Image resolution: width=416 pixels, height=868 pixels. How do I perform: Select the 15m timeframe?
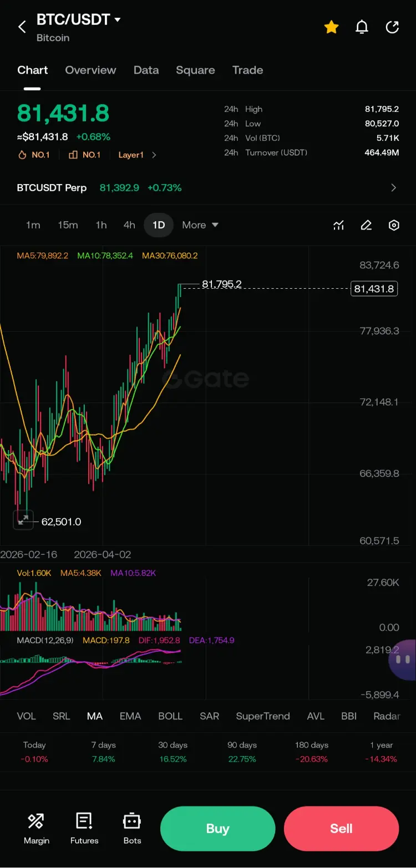[68, 225]
